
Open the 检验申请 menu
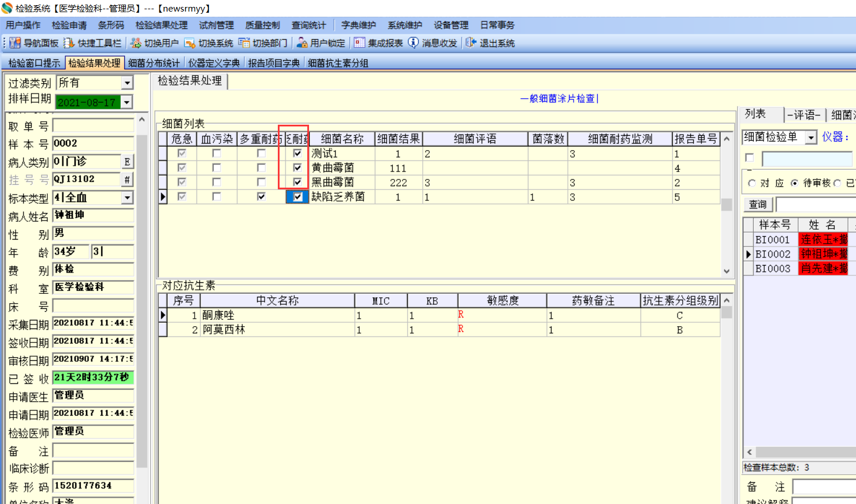tap(69, 25)
